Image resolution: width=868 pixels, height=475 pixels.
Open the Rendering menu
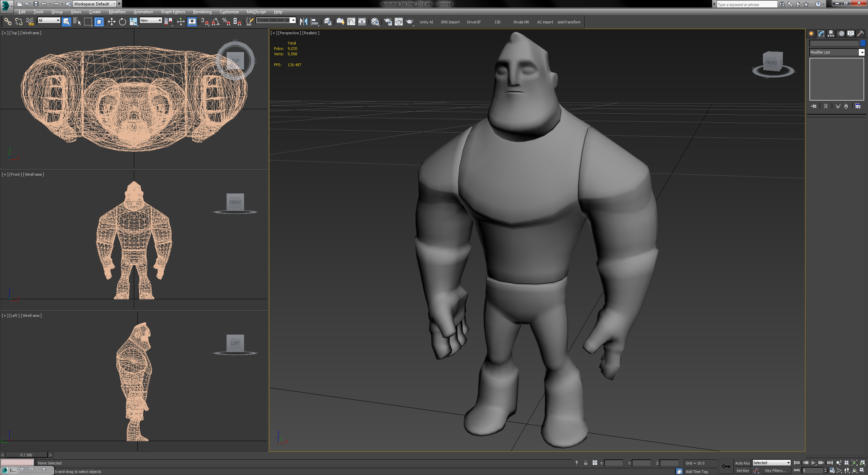(202, 12)
